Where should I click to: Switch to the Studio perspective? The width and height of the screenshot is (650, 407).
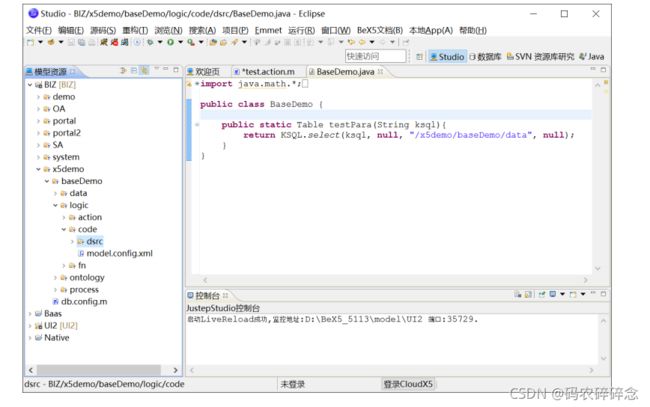pyautogui.click(x=447, y=57)
